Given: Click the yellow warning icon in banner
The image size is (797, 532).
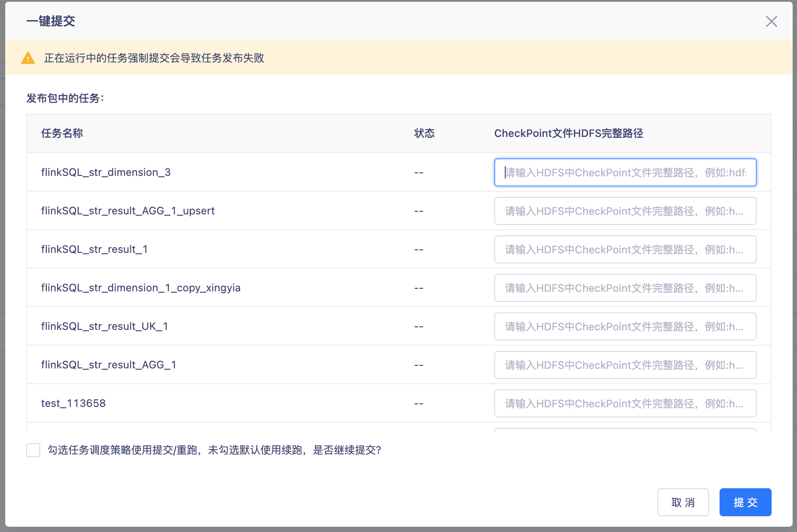Looking at the screenshot, I should [28, 58].
